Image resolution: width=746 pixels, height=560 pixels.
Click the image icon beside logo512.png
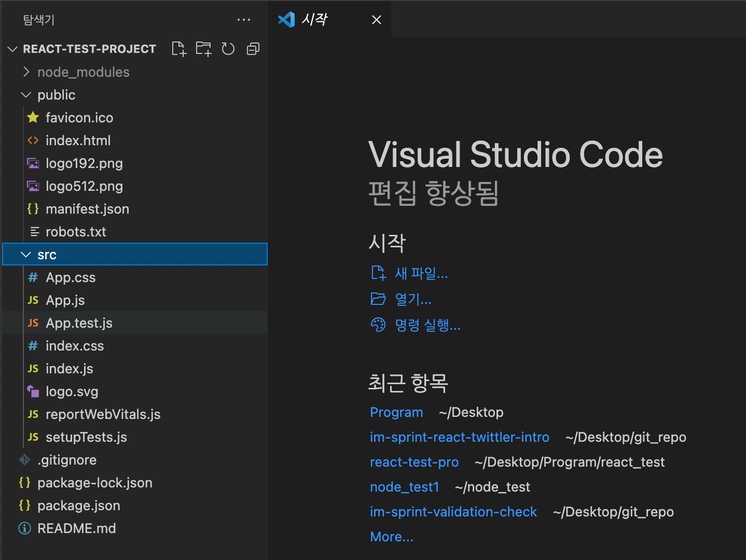point(33,186)
